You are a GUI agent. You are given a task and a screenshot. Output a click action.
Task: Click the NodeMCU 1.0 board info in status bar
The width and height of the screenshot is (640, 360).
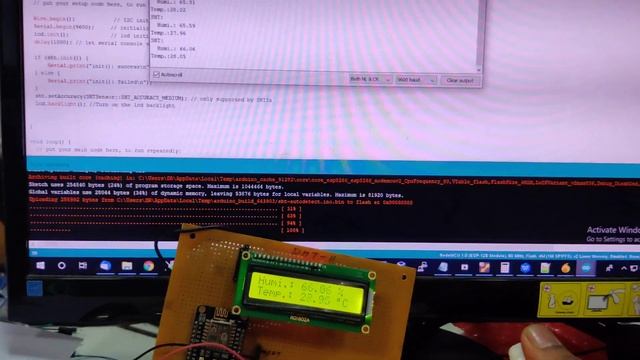pos(539,256)
